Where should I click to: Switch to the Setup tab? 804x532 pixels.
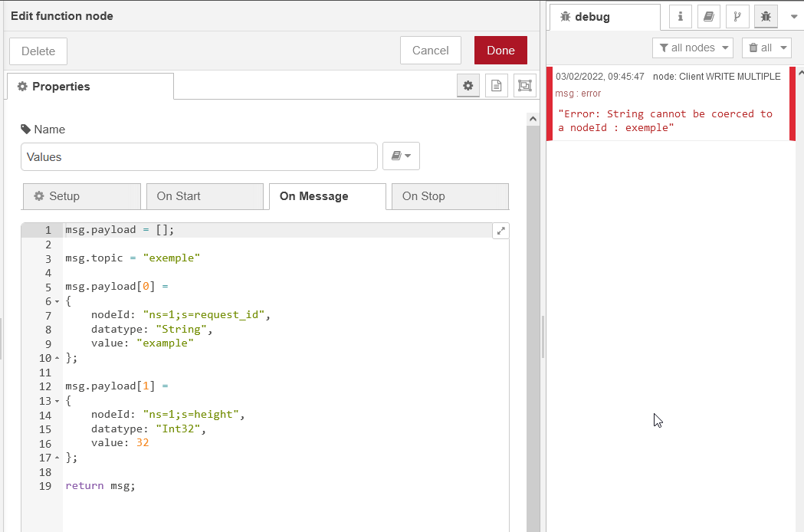pyautogui.click(x=81, y=196)
